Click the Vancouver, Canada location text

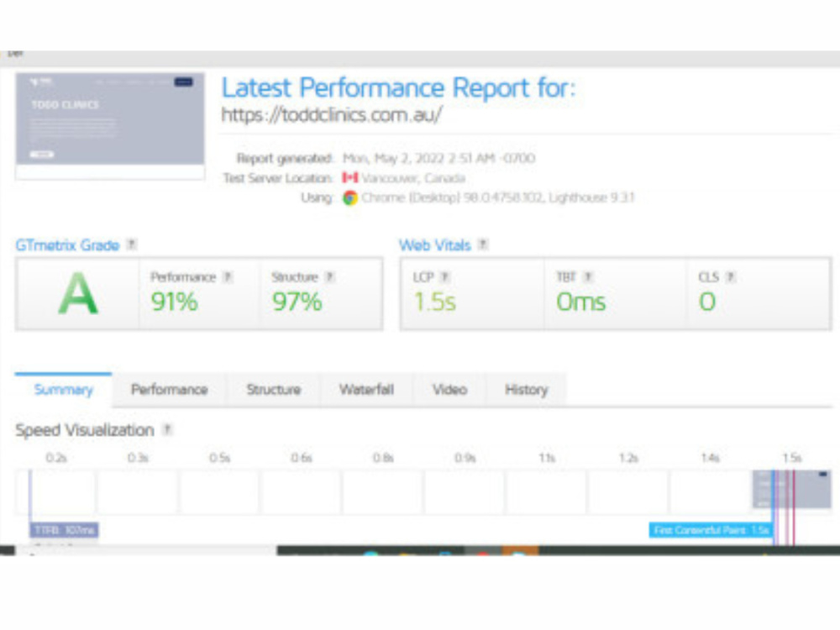pos(413,178)
